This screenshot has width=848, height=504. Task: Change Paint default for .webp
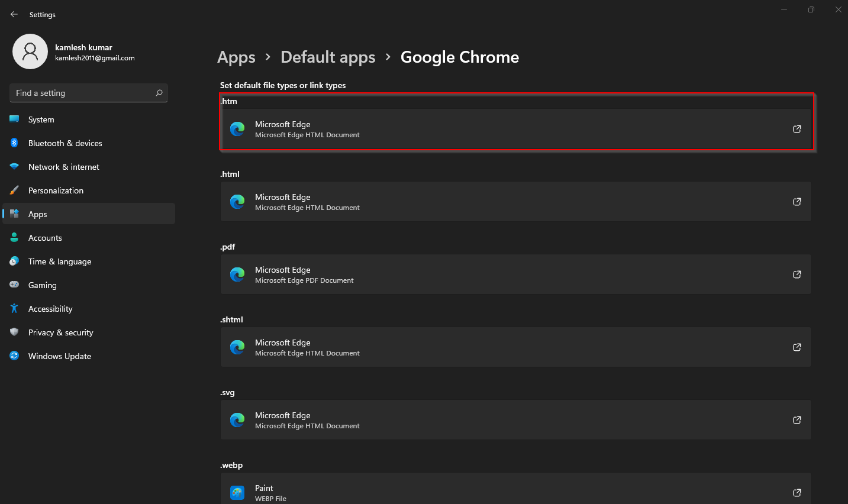(x=516, y=489)
